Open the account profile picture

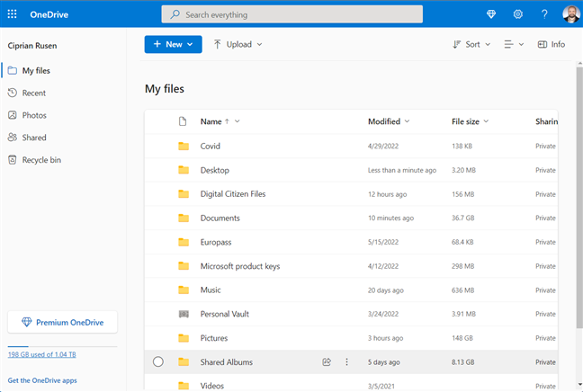(x=570, y=14)
